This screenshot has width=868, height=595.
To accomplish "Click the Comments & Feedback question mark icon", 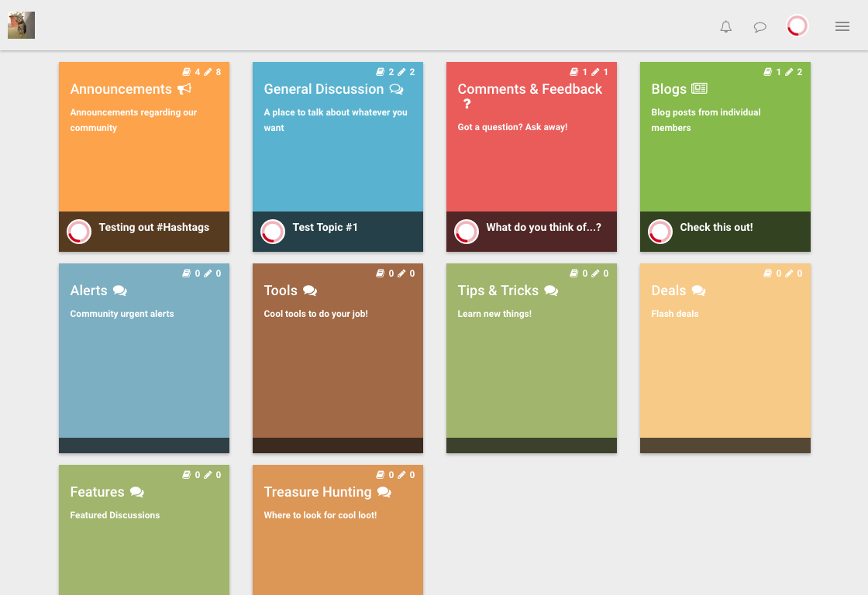I will 467,104.
